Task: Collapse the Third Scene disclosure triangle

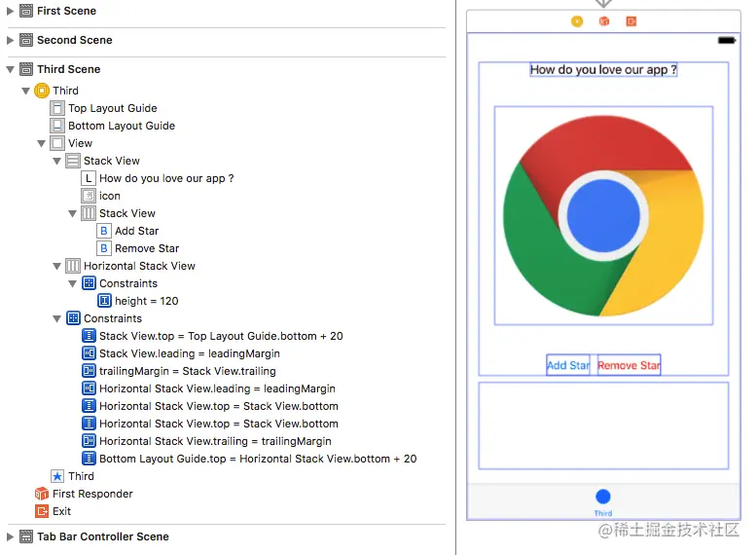Action: pos(11,69)
